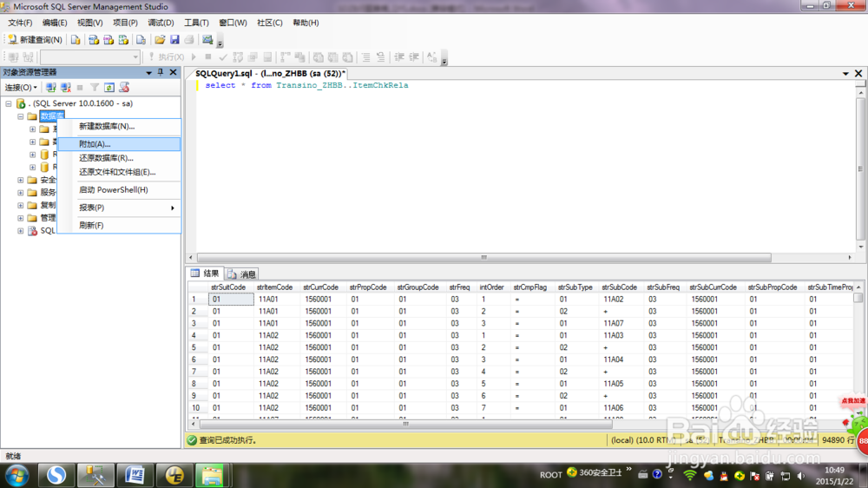868x488 pixels.
Task: Click the volume speaker tray icon
Action: (800, 475)
